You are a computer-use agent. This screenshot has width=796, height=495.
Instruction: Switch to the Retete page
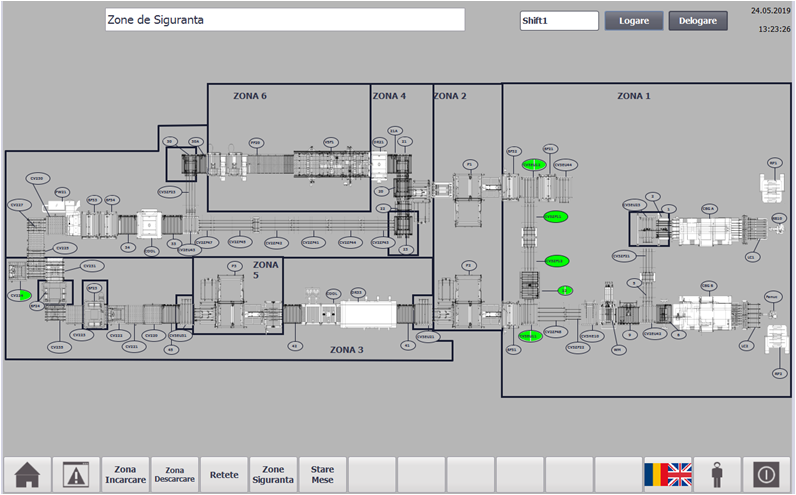pos(223,475)
